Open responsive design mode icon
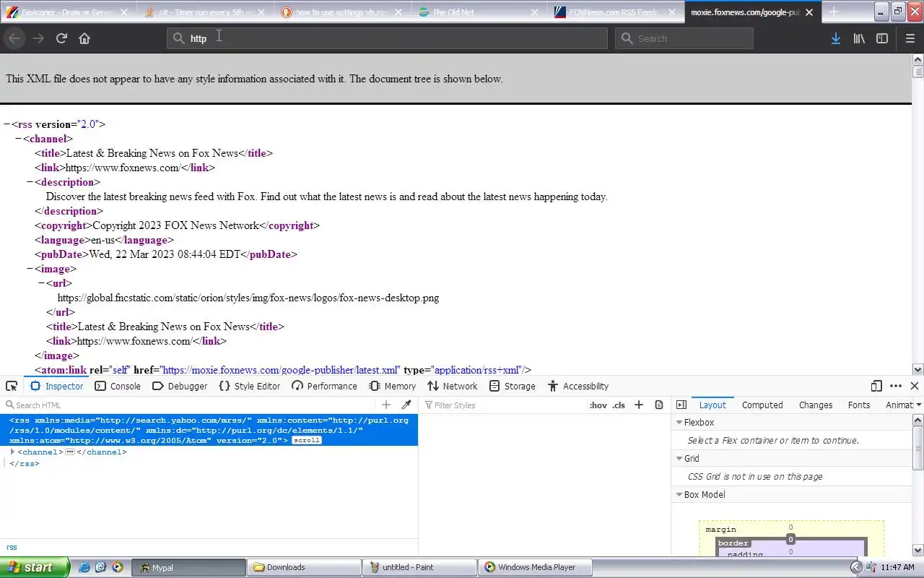Viewport: 924px width, 578px height. 876,386
